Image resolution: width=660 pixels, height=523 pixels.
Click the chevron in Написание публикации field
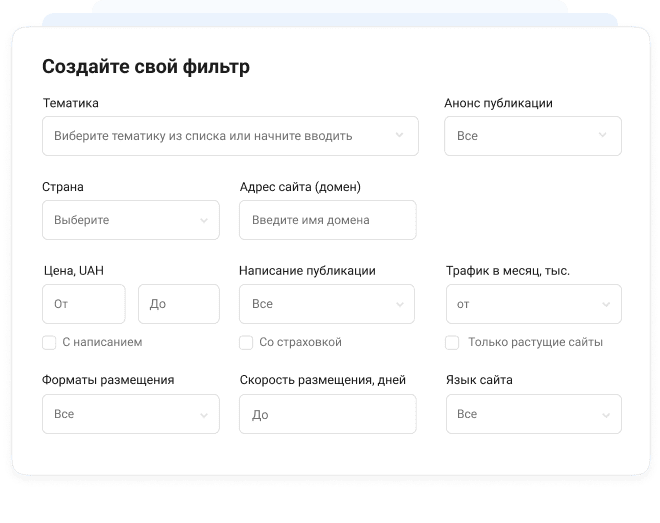(399, 304)
